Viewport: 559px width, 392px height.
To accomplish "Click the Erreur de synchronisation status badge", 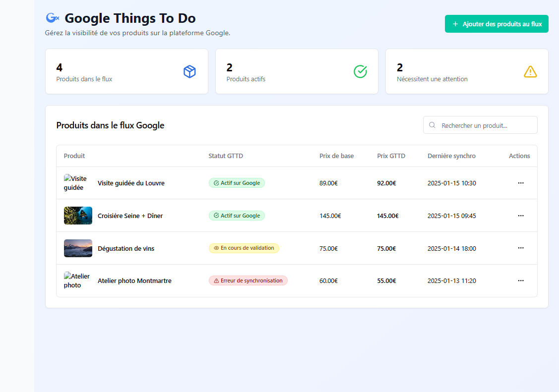I will [x=248, y=280].
